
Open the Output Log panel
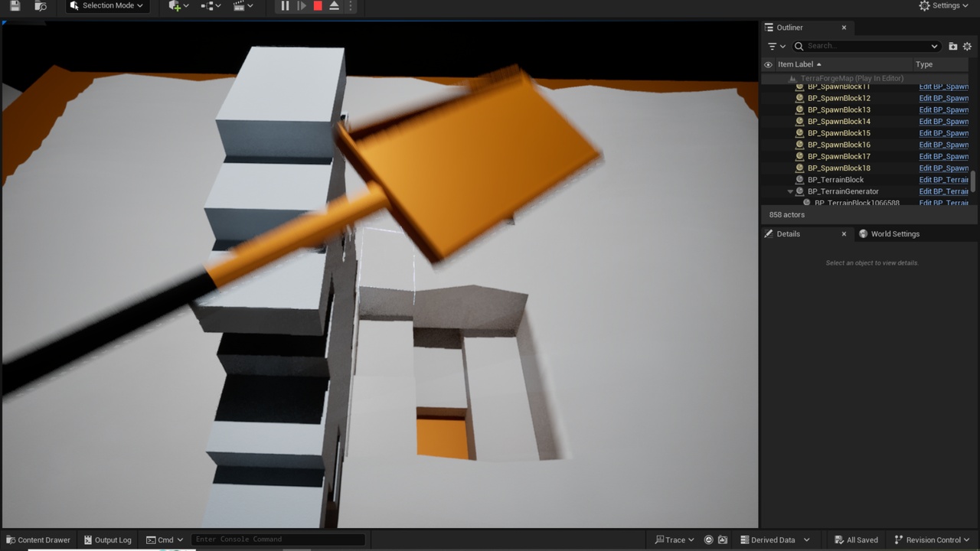click(x=108, y=540)
